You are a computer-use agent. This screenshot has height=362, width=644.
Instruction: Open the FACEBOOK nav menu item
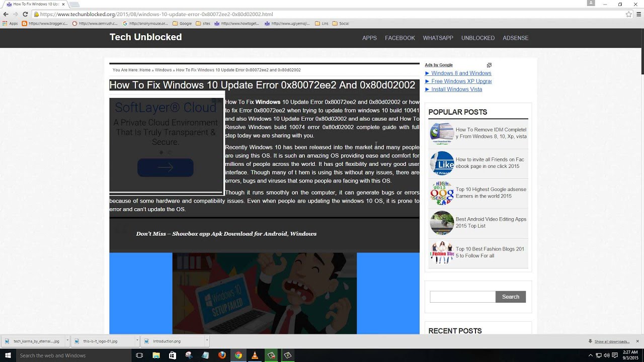tap(400, 38)
